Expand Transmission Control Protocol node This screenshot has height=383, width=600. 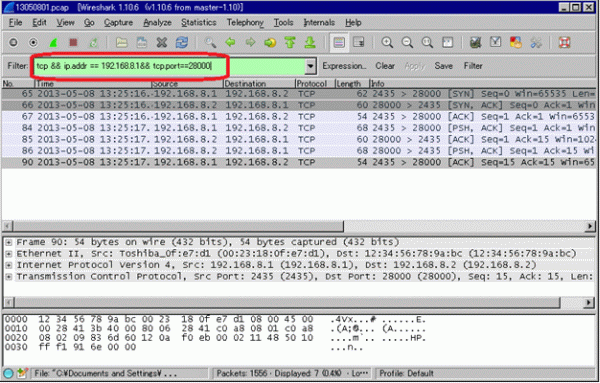(9, 277)
